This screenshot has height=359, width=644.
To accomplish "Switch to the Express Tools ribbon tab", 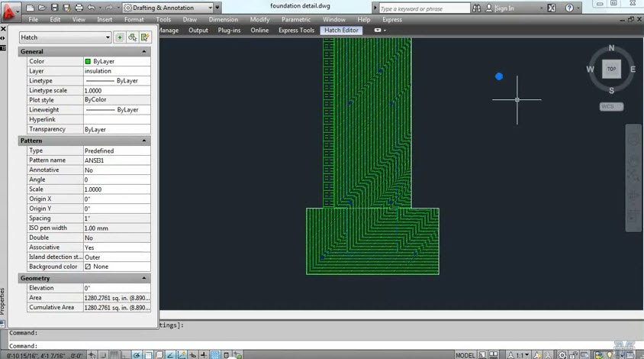I will [296, 30].
